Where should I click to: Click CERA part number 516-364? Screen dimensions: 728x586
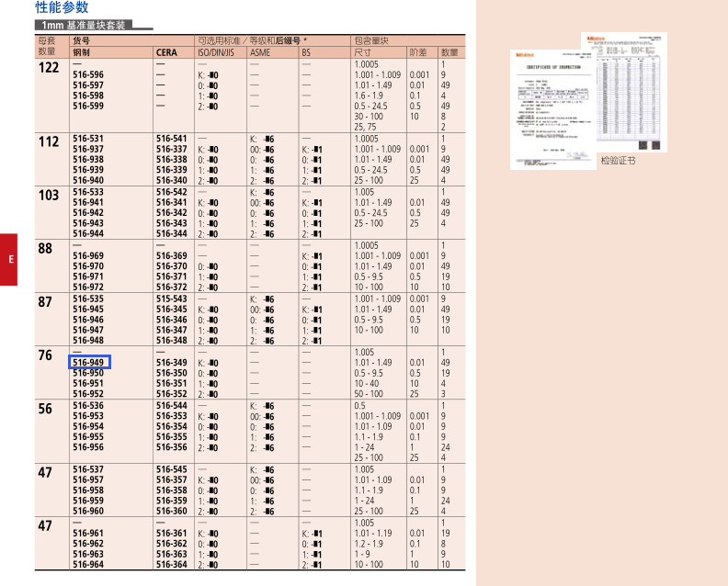[x=171, y=564]
